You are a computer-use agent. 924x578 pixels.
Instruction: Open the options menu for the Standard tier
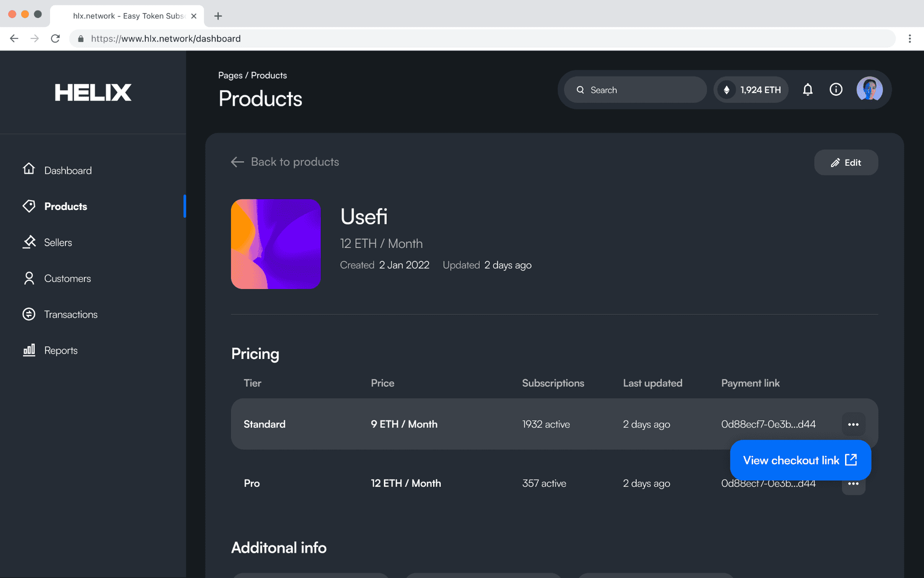click(853, 424)
